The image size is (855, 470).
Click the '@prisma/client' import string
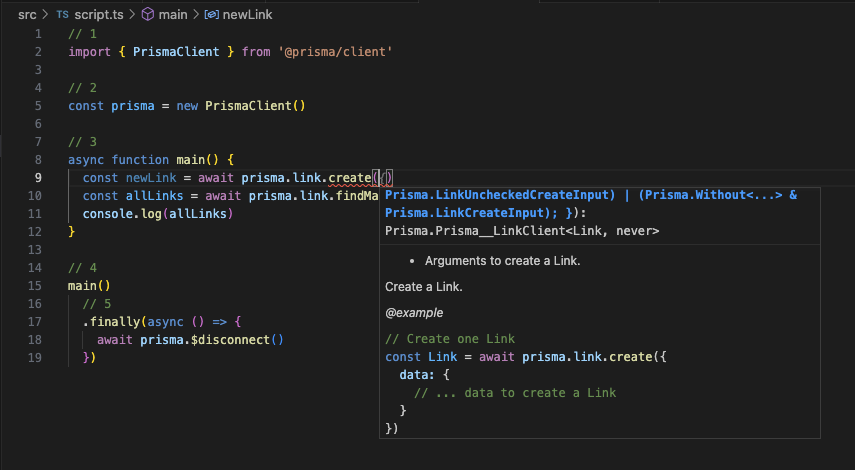(335, 52)
